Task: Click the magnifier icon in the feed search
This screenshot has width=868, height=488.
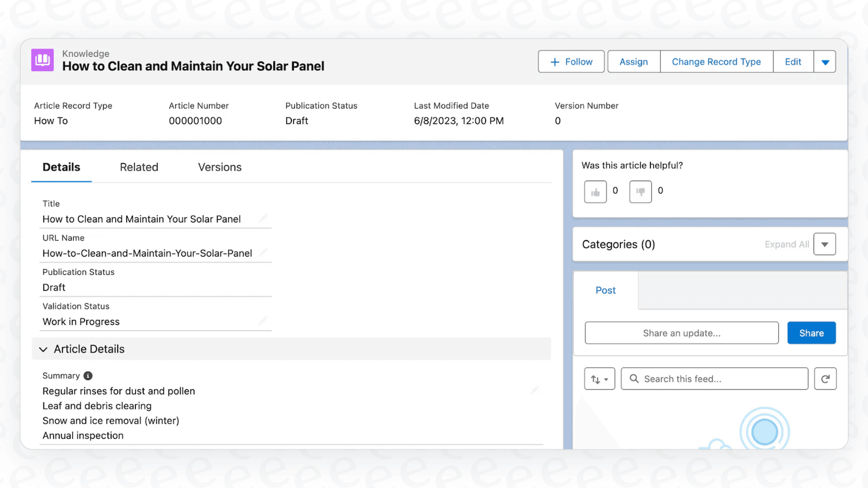Action: tap(634, 379)
